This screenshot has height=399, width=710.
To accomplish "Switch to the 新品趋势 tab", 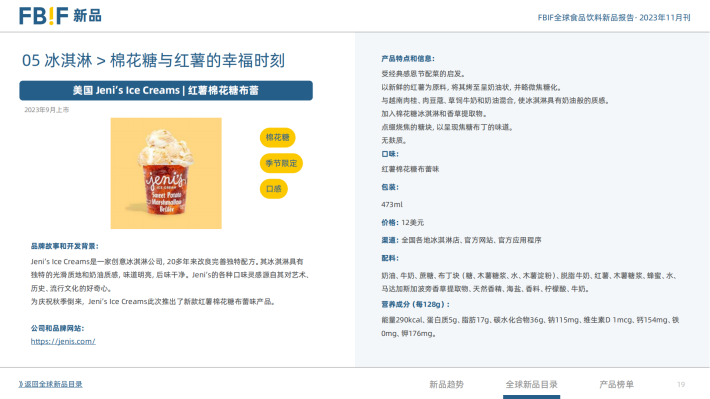I will (x=446, y=385).
